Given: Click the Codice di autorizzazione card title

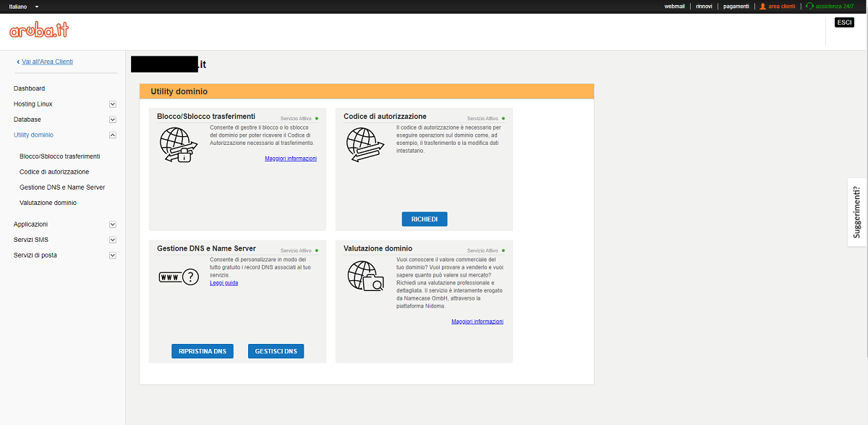Looking at the screenshot, I should (385, 116).
